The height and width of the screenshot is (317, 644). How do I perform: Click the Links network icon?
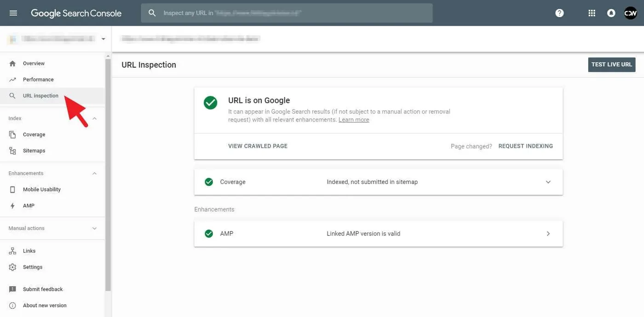pyautogui.click(x=12, y=251)
